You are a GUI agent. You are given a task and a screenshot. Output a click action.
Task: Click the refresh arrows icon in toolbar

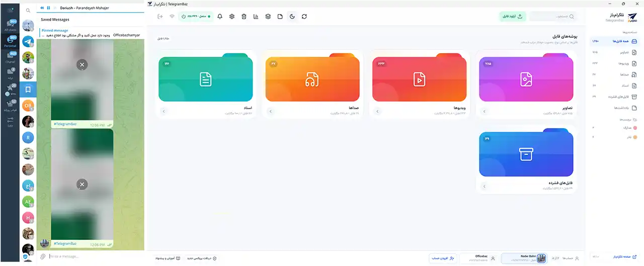(x=304, y=17)
